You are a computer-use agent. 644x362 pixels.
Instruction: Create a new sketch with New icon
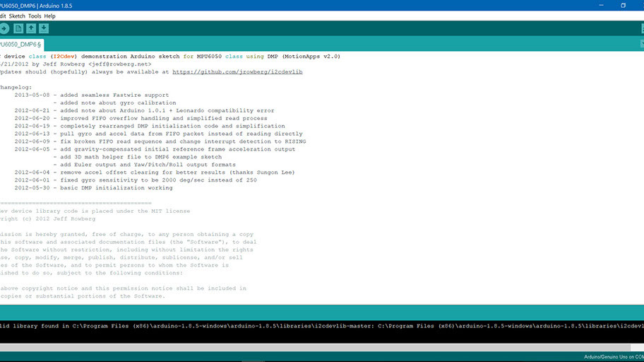click(x=18, y=28)
